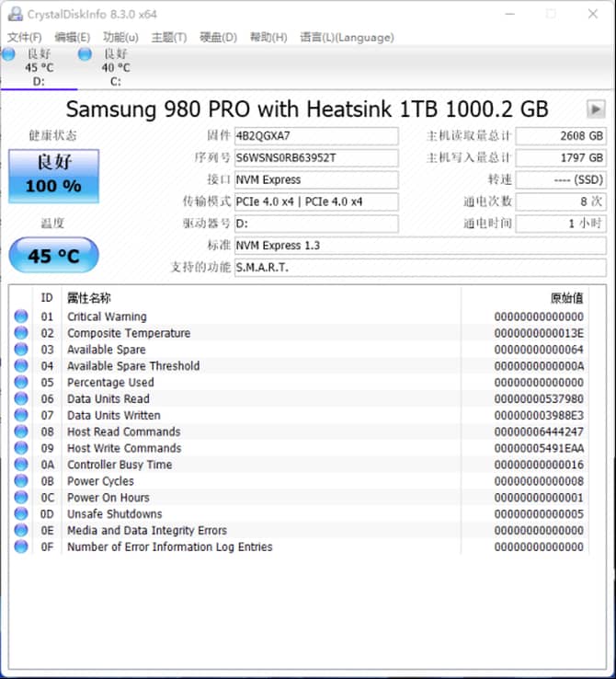This screenshot has width=616, height=679.
Task: Click the status dot for Controller Busy Time
Action: click(21, 465)
